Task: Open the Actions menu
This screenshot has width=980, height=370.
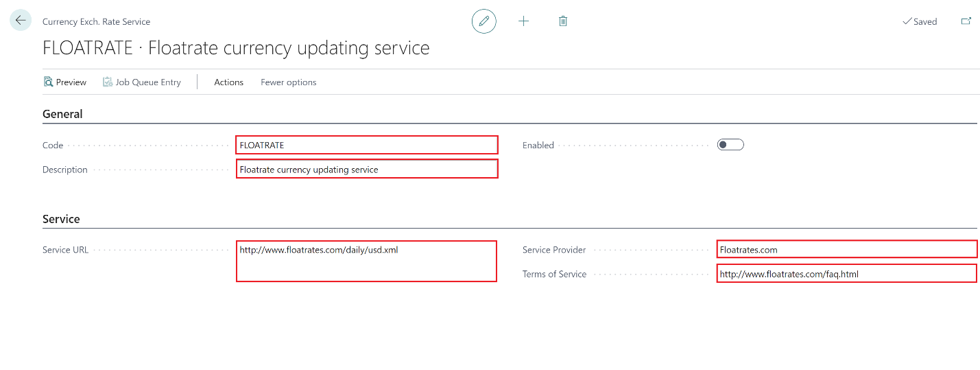Action: 228,82
